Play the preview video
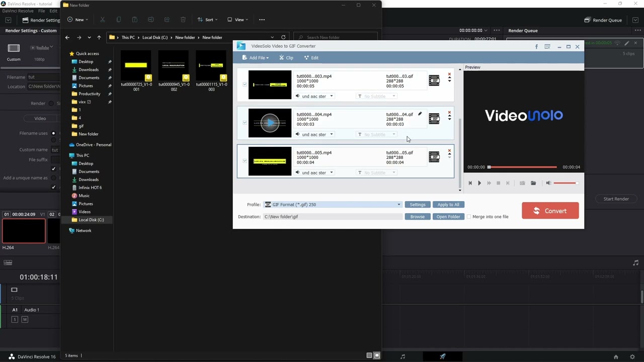Image resolution: width=644 pixels, height=362 pixels. 479,183
